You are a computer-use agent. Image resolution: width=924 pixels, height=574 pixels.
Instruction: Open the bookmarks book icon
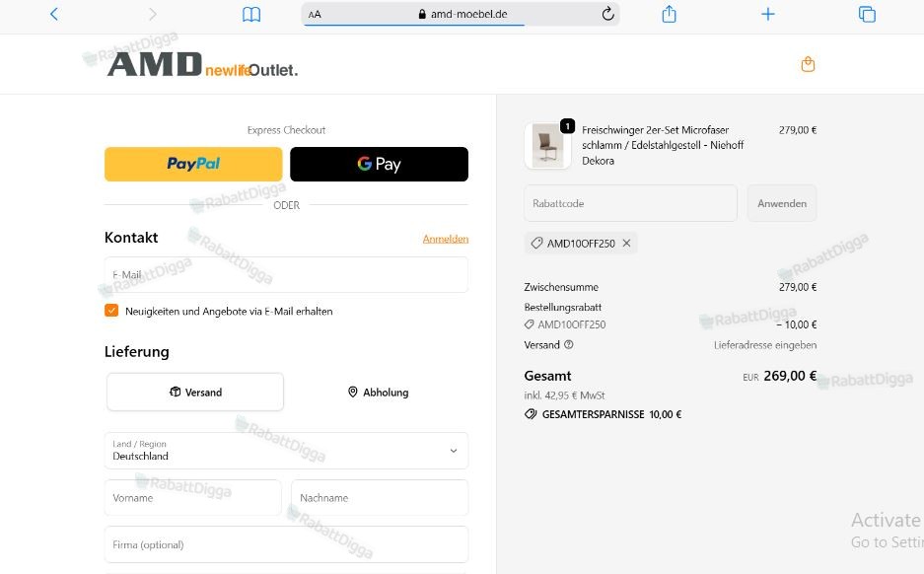[x=251, y=14]
